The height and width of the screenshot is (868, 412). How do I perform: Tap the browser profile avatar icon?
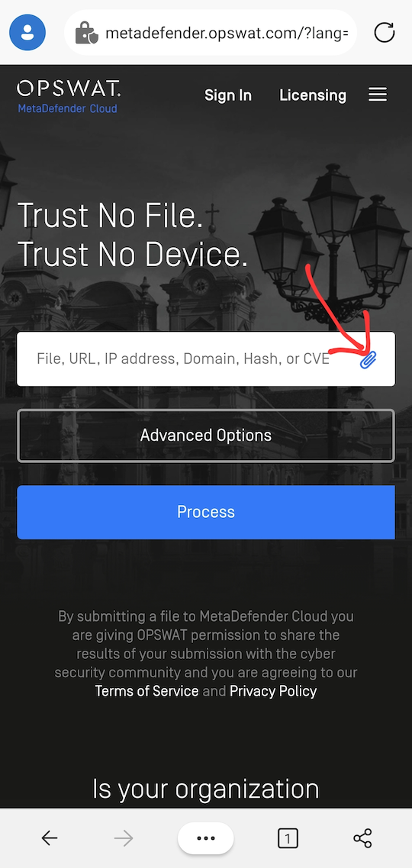coord(27,33)
